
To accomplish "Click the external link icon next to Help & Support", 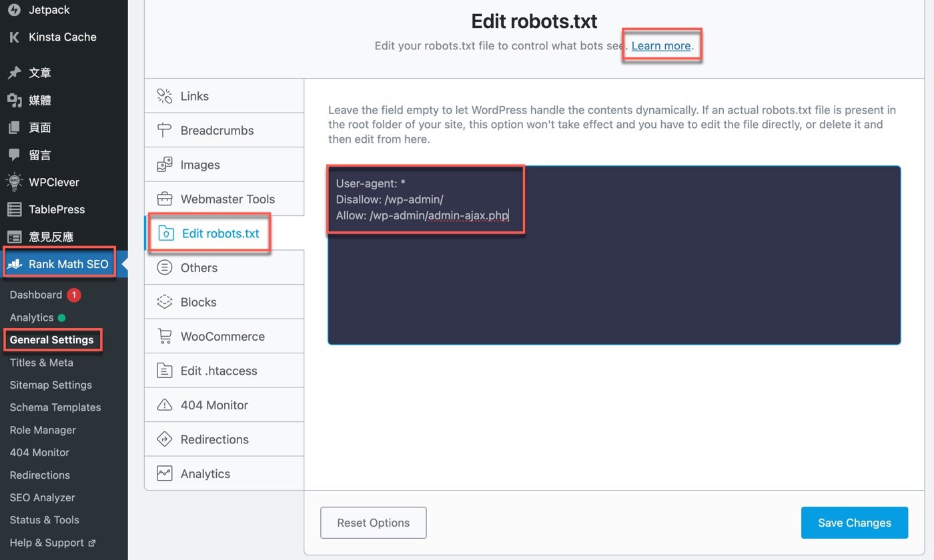I will (x=92, y=543).
